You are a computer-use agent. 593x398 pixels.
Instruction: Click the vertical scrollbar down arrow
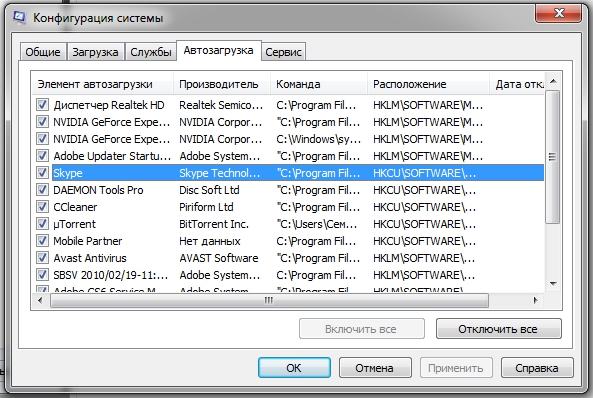pos(553,284)
